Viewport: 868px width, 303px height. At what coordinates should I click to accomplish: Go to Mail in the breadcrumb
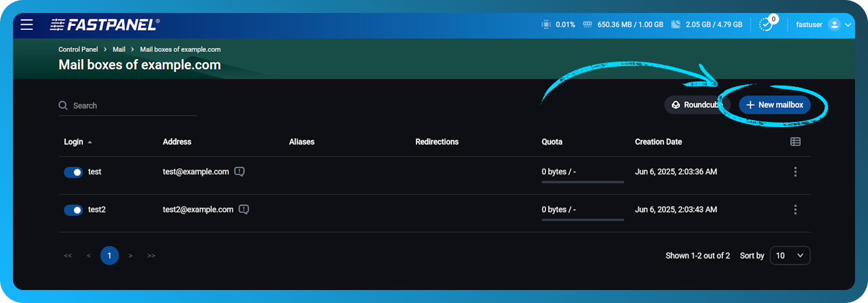point(119,49)
